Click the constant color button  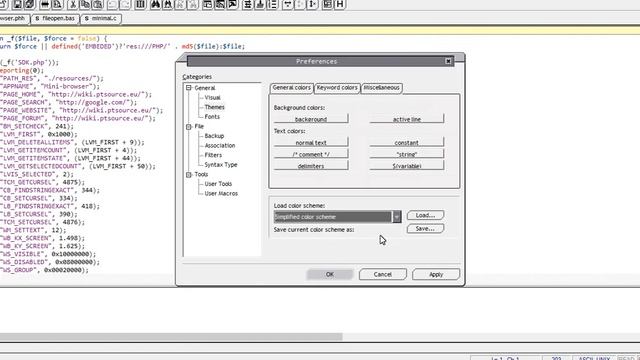click(407, 142)
